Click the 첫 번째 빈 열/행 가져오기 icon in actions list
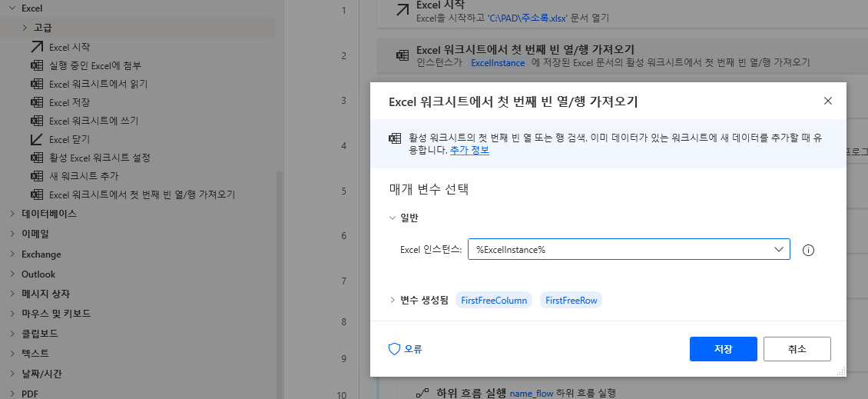The height and width of the screenshot is (399, 868). point(37,195)
